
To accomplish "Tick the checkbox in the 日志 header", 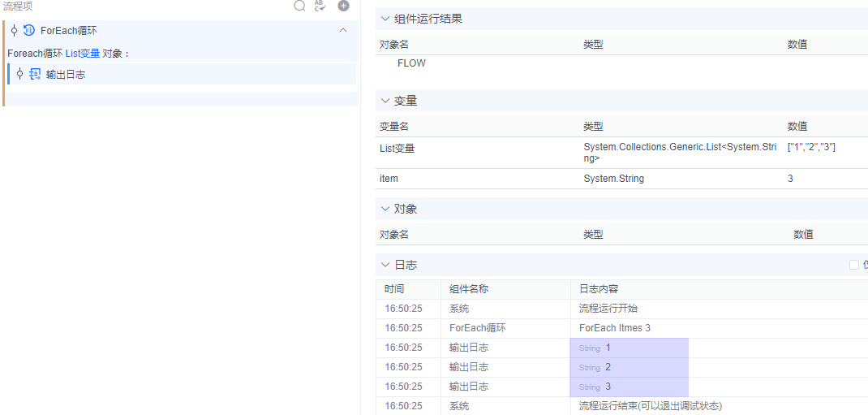I will click(854, 265).
